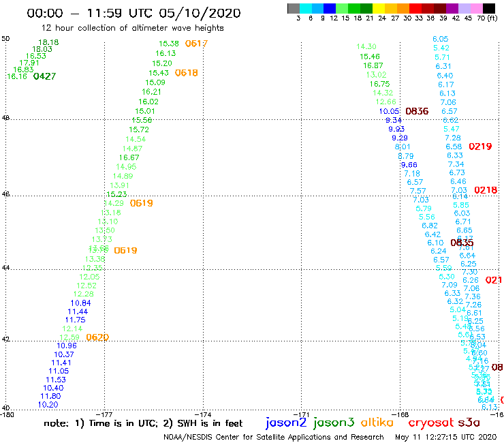Select the wave height value 6.05
The width and height of the screenshot is (504, 443).
440,39
